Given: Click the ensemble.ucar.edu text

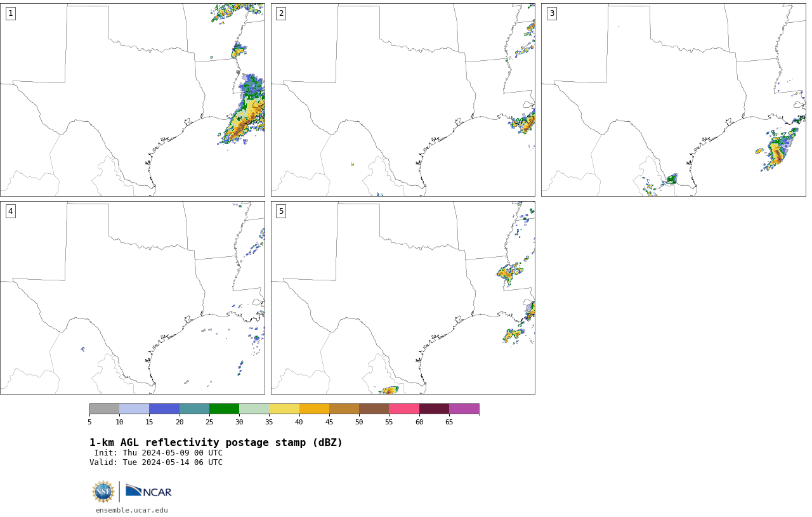Looking at the screenshot, I should point(132,510).
